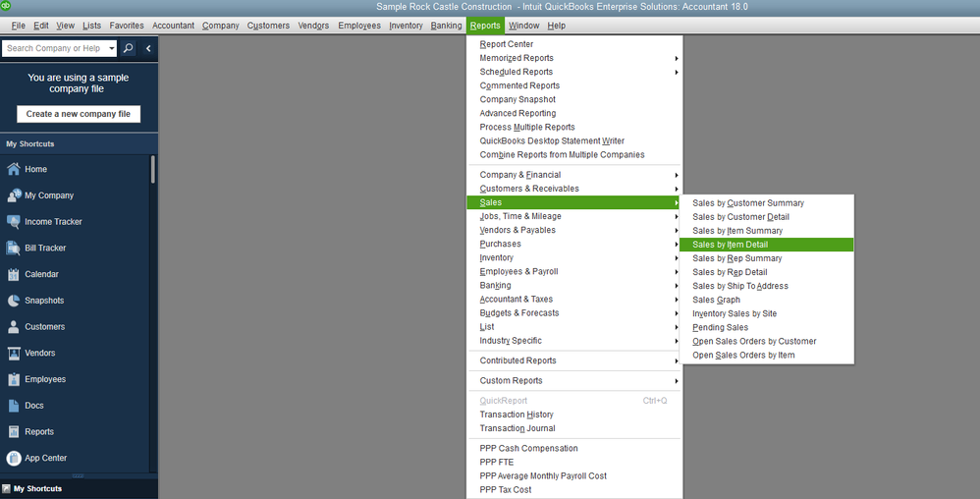Open the Edit menu

click(x=41, y=26)
